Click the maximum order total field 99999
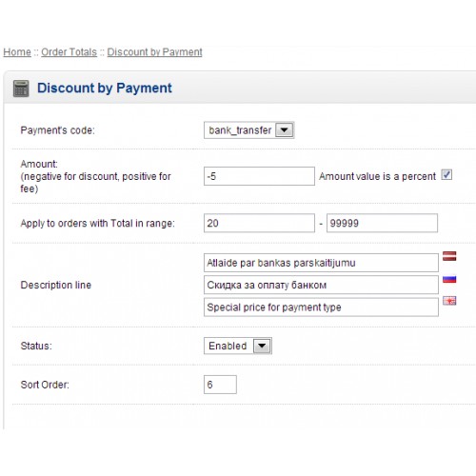The height and width of the screenshot is (476, 476). tap(382, 223)
